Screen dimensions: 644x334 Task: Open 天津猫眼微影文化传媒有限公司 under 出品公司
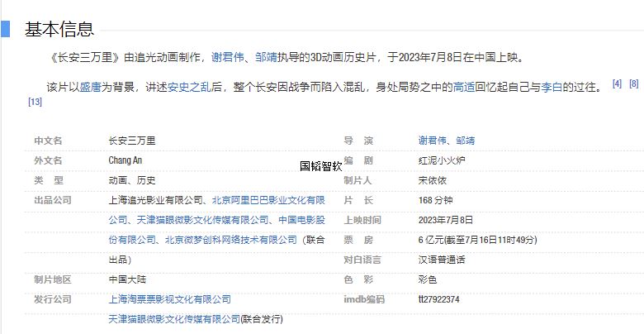pos(202,220)
